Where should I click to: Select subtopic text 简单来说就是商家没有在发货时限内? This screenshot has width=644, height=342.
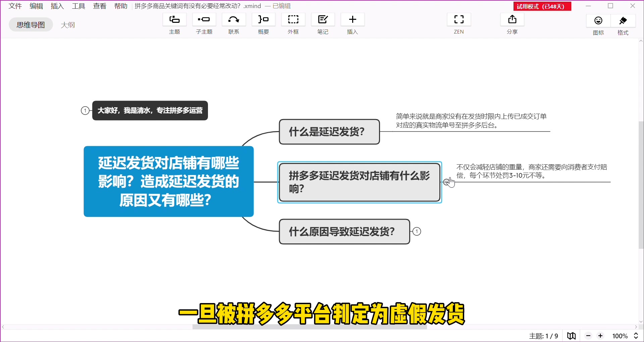[x=471, y=121]
